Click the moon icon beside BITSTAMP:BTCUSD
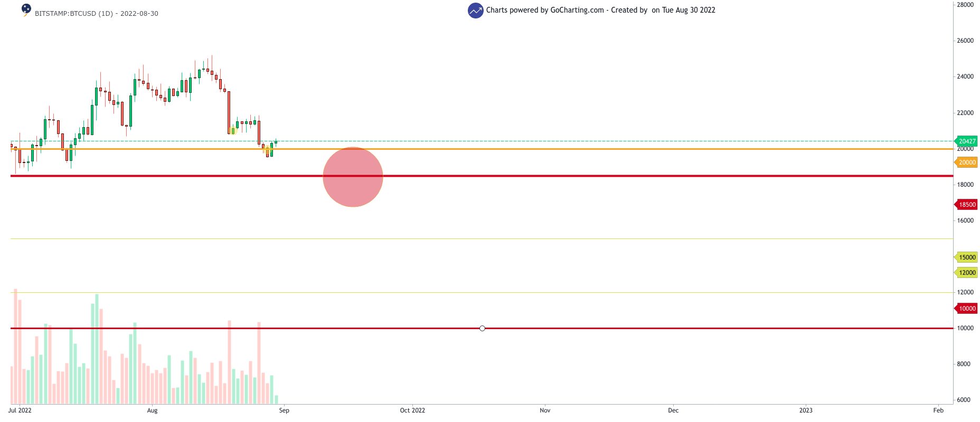Screen dimensions: 980x422 (26, 9)
